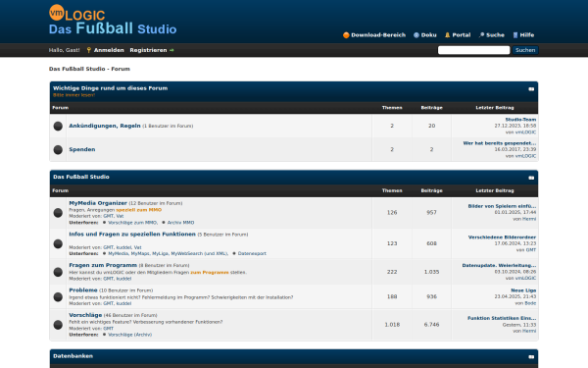The image size is (588, 368).
Task: Collapse the Wichtige Dinge rund um dieses Forum category
Action: 531,89
